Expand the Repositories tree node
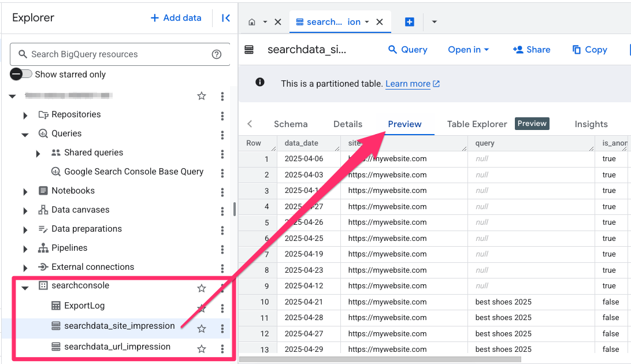This screenshot has width=631, height=364. click(x=25, y=115)
